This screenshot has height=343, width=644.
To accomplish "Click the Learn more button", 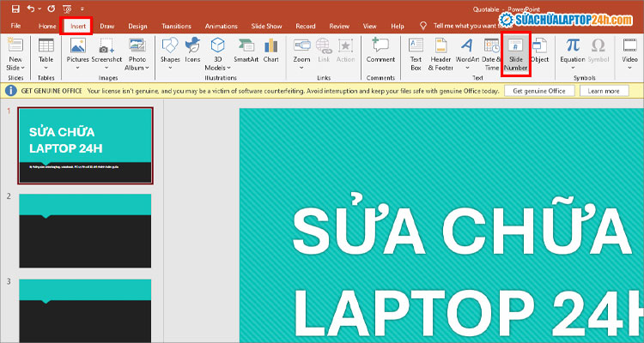I will 604,91.
